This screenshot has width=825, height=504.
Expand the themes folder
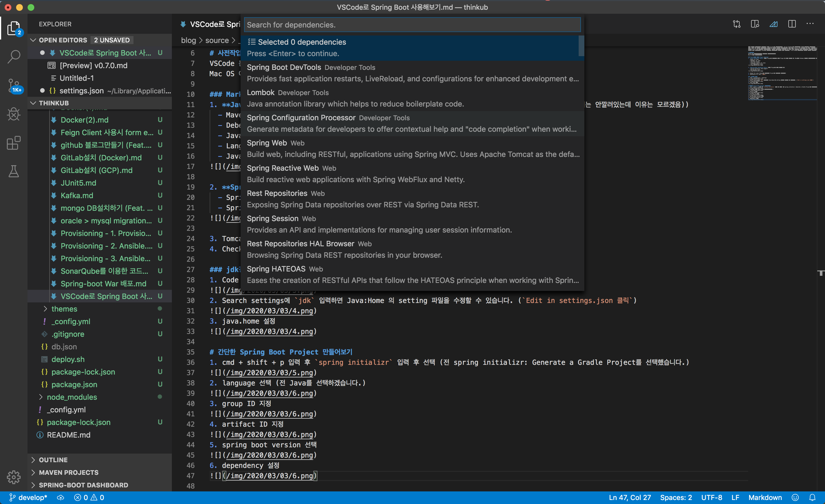point(100,309)
